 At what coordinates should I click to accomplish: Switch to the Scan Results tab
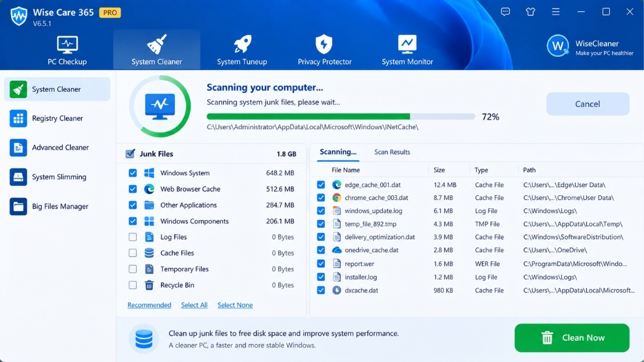point(392,152)
